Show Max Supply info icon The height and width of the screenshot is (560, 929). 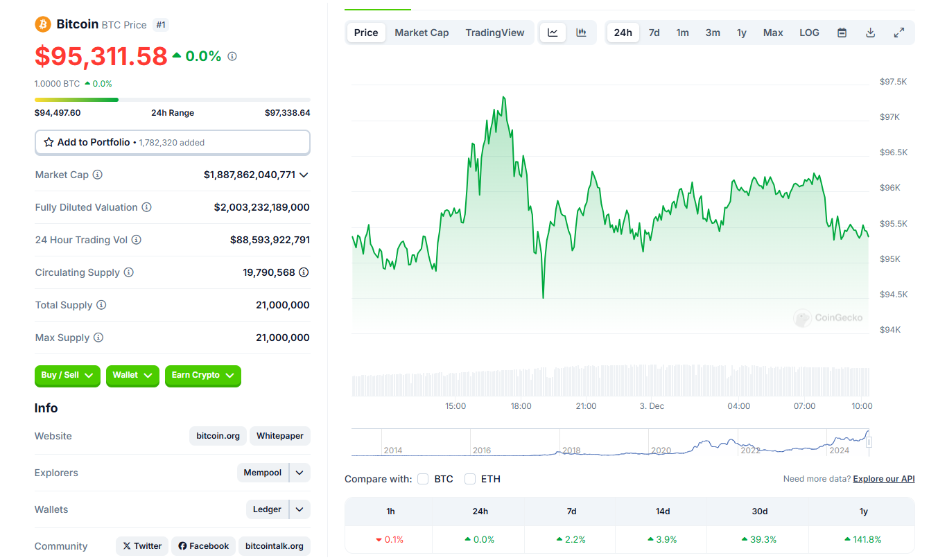point(98,338)
